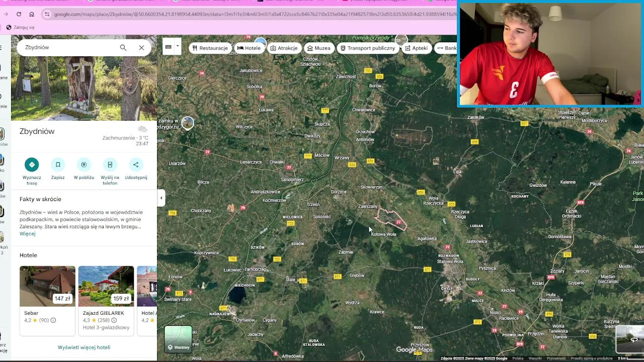Click Gorzyce label on the map
Screen dimensions: 644x362
click(339, 192)
